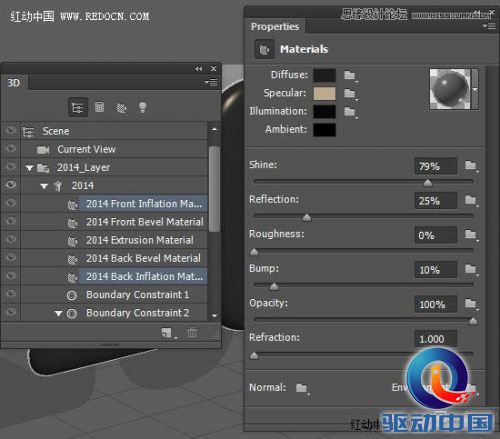This screenshot has width=500, height=439.
Task: Open Normal map folder icon
Action: click(x=302, y=388)
